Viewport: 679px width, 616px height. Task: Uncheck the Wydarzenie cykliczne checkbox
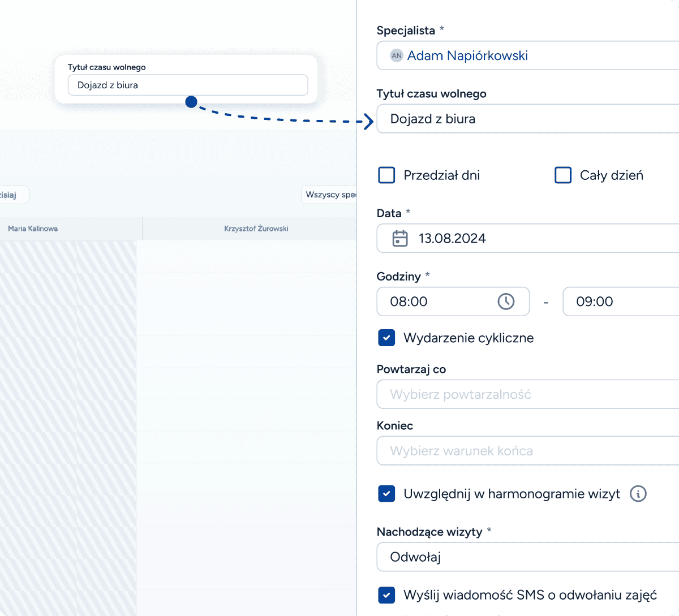[386, 338]
